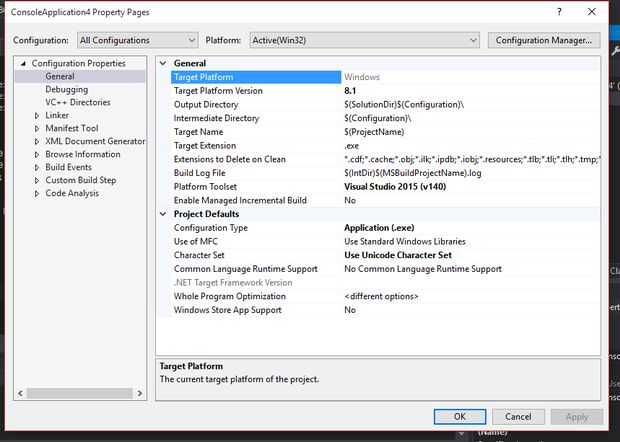Viewport: 620px width, 442px height.
Task: Collapse the Configuration Properties node
Action: [x=23, y=63]
